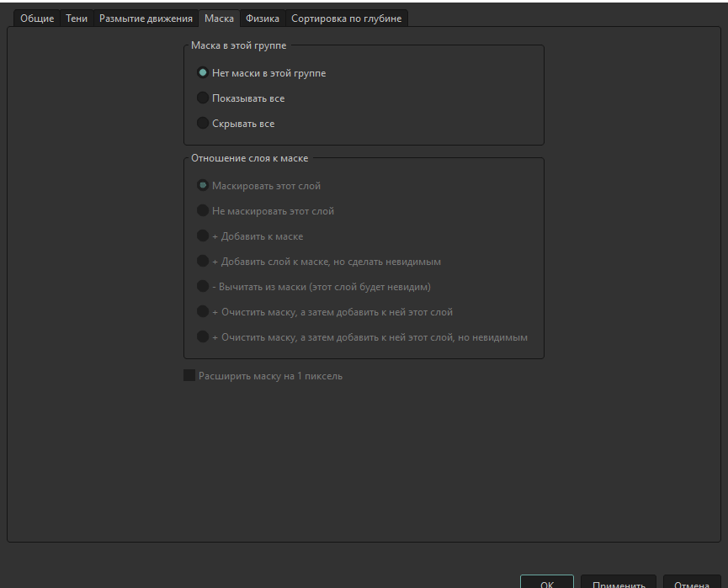
Task: Pick the '+ Добавить к маске' option
Action: point(250,236)
